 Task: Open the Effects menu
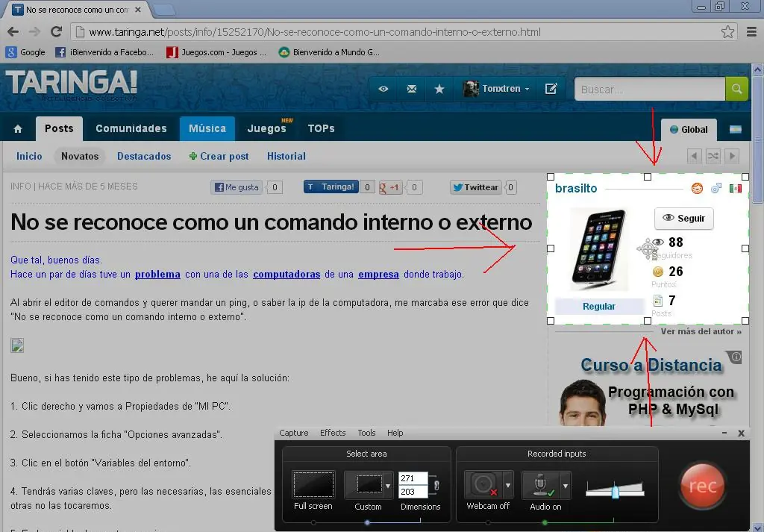(333, 433)
